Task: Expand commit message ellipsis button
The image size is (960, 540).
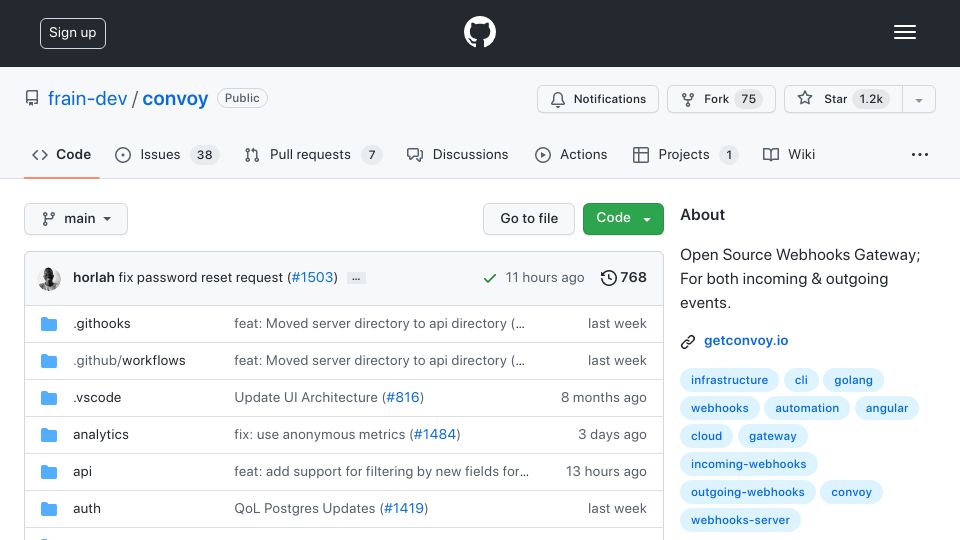Action: click(356, 278)
